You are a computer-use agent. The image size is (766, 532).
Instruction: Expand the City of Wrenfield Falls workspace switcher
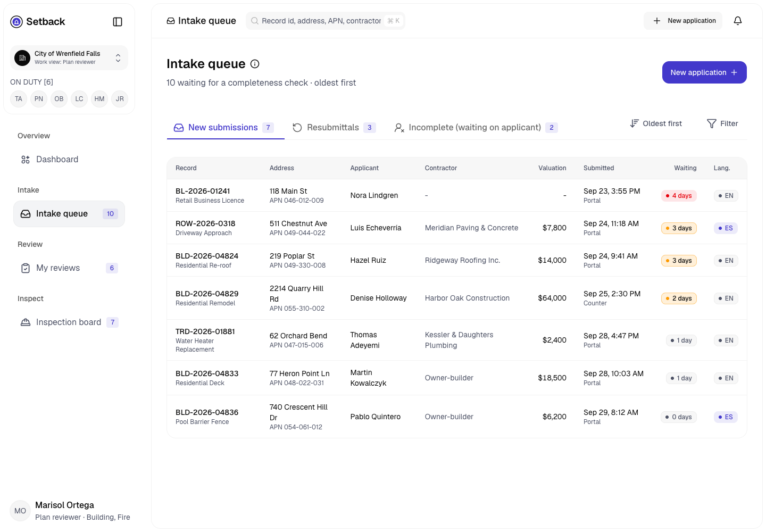[69, 57]
